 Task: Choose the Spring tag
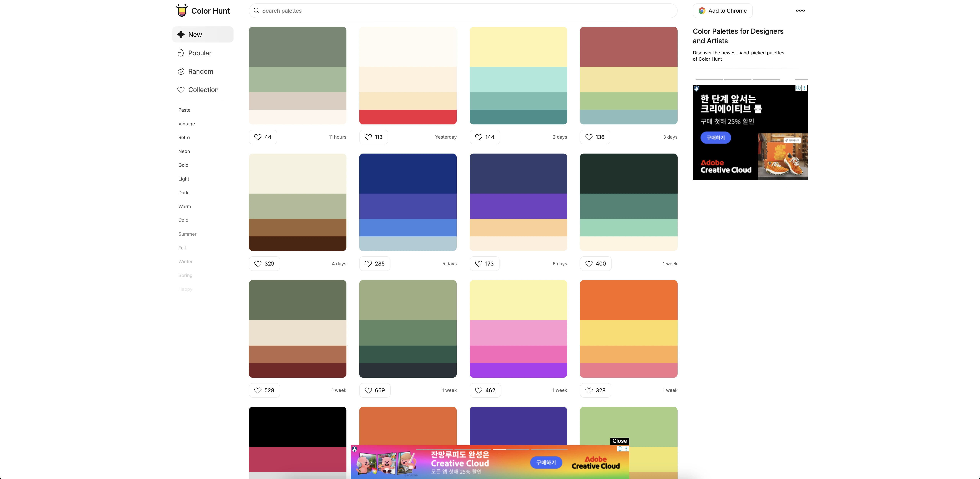click(x=185, y=275)
